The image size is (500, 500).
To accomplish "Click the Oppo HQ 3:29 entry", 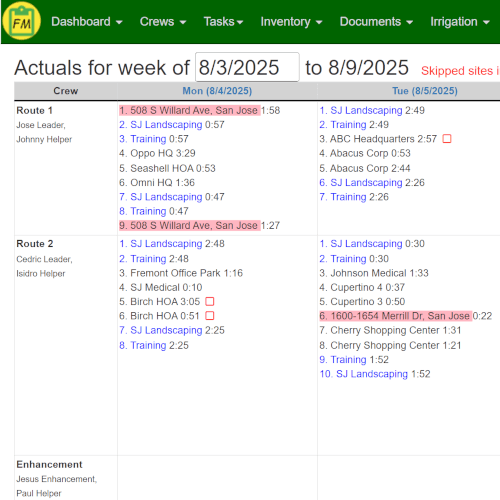I will [157, 153].
